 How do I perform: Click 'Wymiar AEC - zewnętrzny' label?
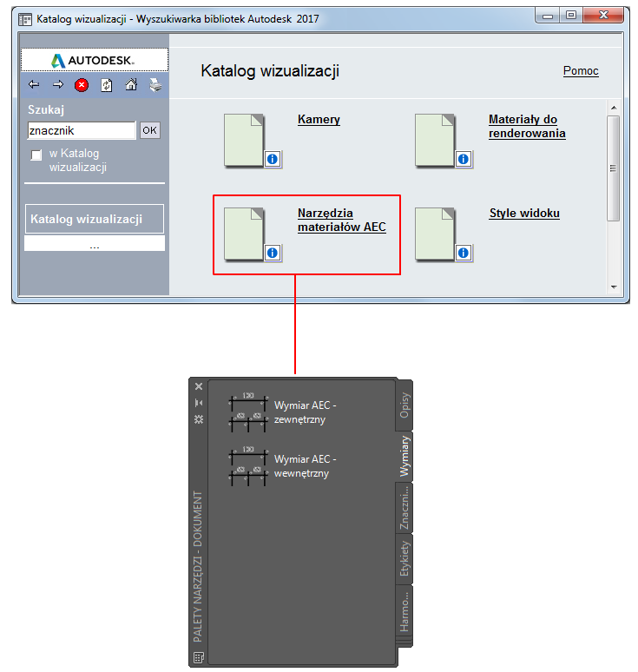pyautogui.click(x=305, y=412)
